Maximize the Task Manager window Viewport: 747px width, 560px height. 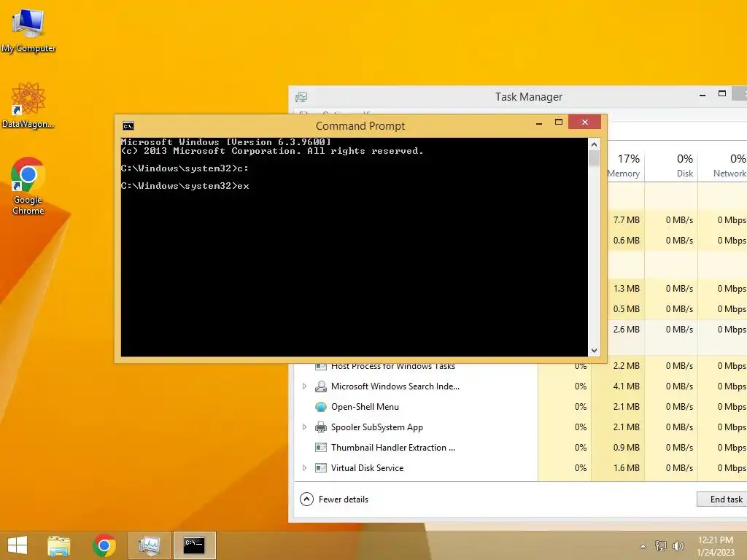(x=722, y=94)
